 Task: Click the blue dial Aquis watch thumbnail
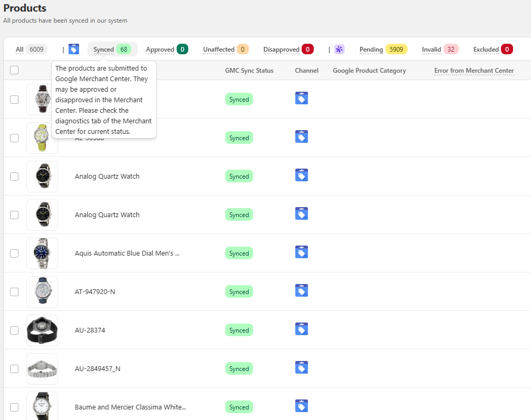[x=42, y=253]
